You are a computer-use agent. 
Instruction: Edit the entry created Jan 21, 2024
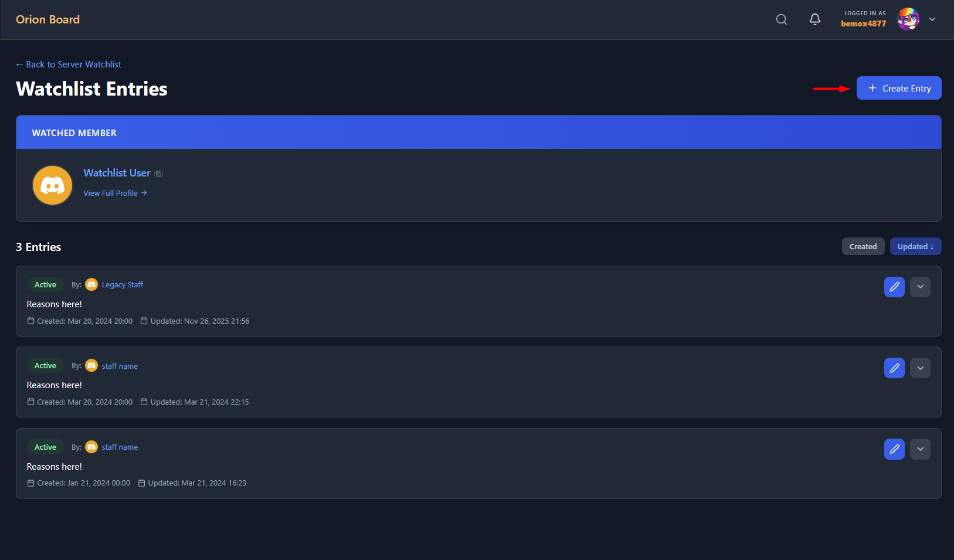[x=894, y=449]
